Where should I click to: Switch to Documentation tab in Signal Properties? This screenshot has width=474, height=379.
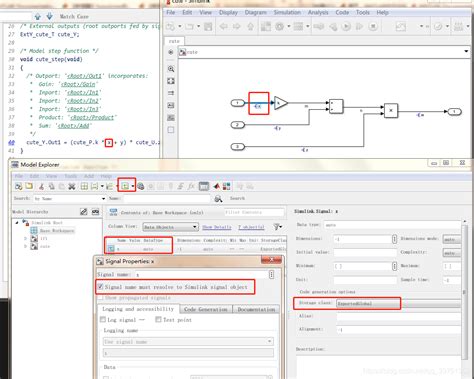[256, 309]
